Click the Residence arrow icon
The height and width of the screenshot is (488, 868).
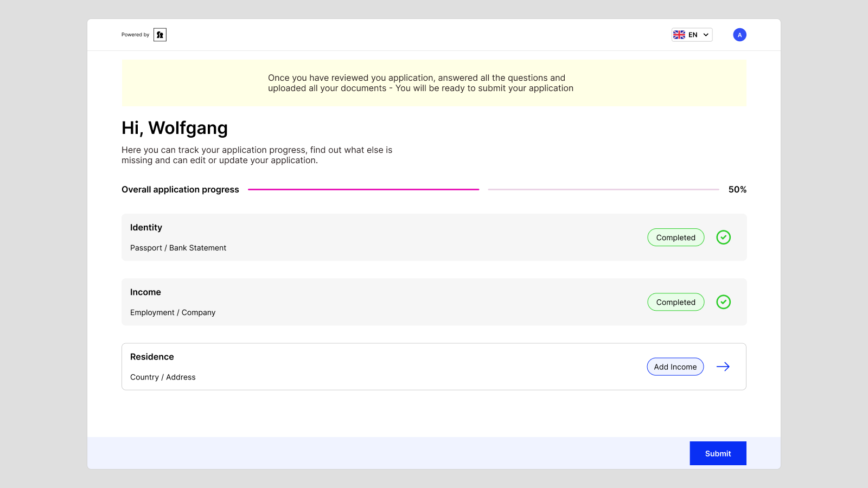pyautogui.click(x=723, y=367)
